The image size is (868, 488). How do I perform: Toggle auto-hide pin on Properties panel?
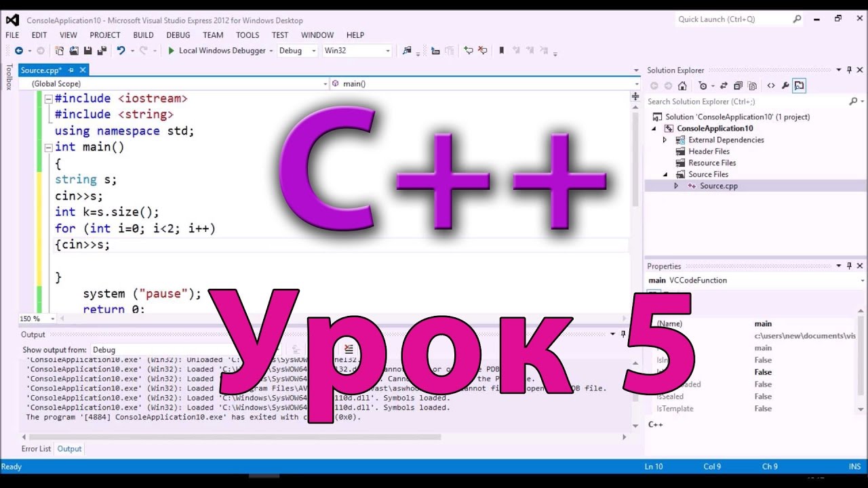point(849,266)
